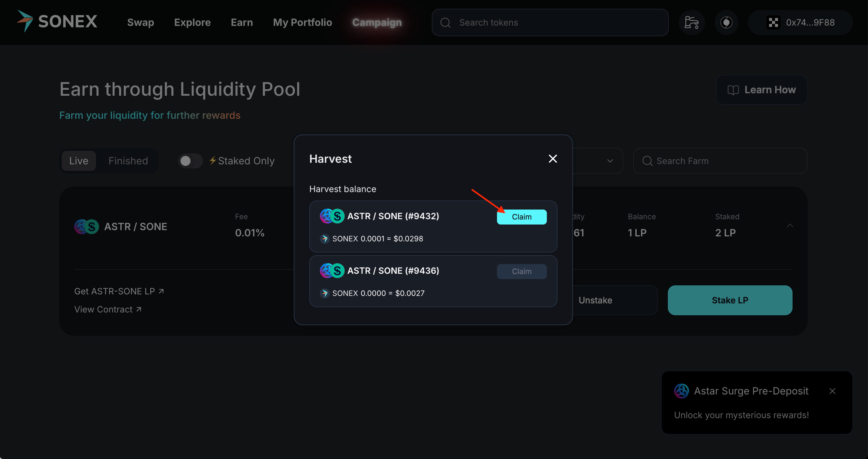Click token pair icon for #9436
868x459 pixels.
tap(332, 271)
